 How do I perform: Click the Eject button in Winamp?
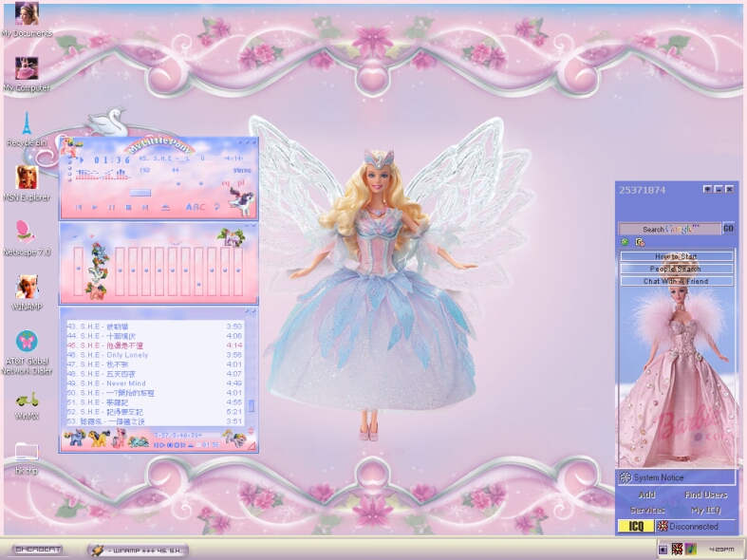[x=165, y=207]
